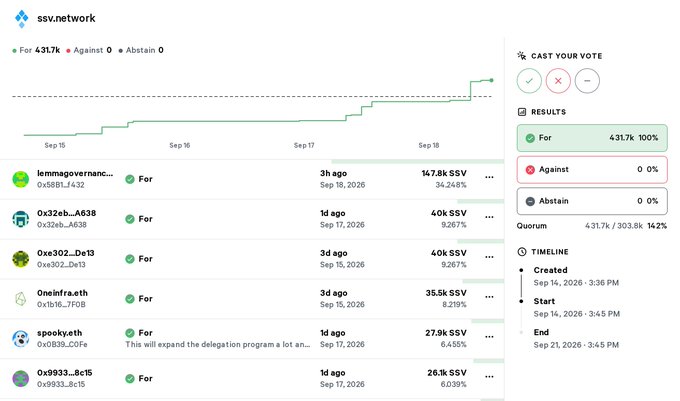Click the 26.1k SSV voting power value
The width and height of the screenshot is (680, 401).
tap(447, 373)
